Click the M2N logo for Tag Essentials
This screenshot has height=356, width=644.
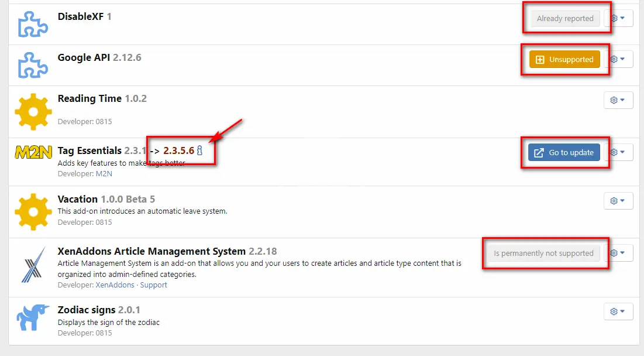pyautogui.click(x=33, y=152)
